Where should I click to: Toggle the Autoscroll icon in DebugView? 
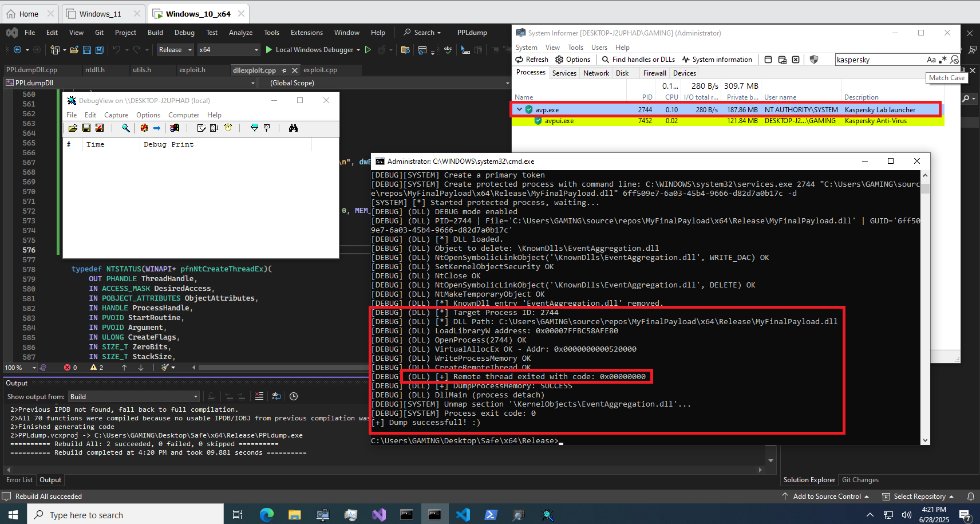point(214,128)
